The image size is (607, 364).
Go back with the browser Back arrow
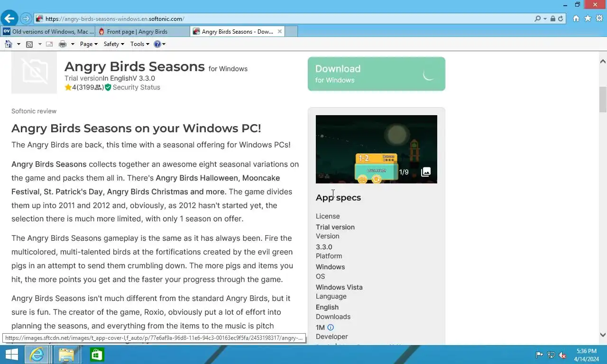click(9, 18)
